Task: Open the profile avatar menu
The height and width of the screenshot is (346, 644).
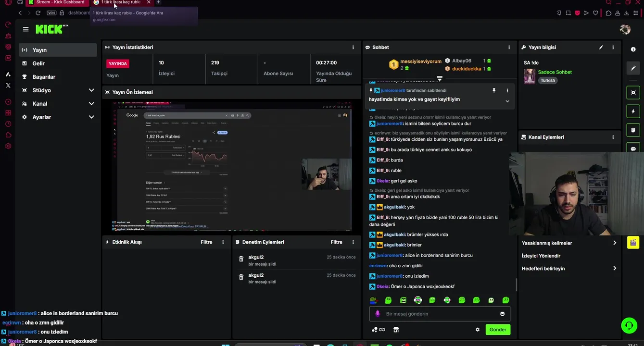Action: coord(625,29)
